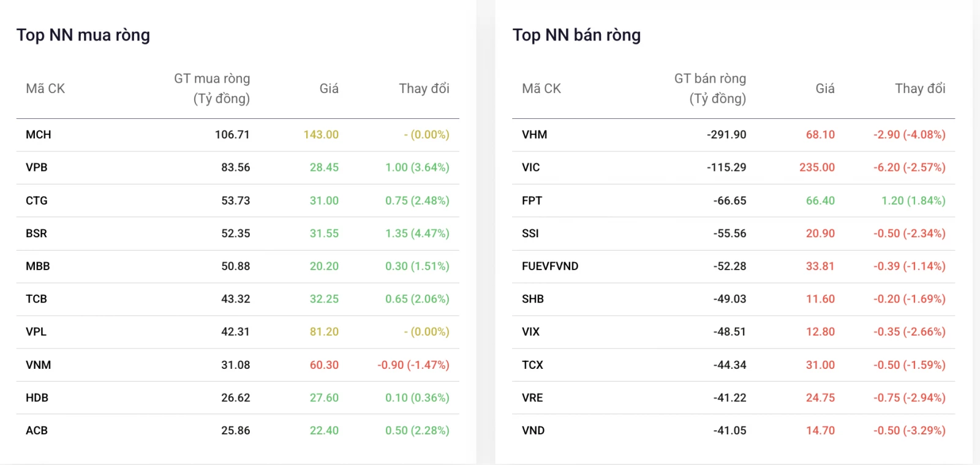
Task: Click the TCX stock symbol
Action: coord(533,365)
